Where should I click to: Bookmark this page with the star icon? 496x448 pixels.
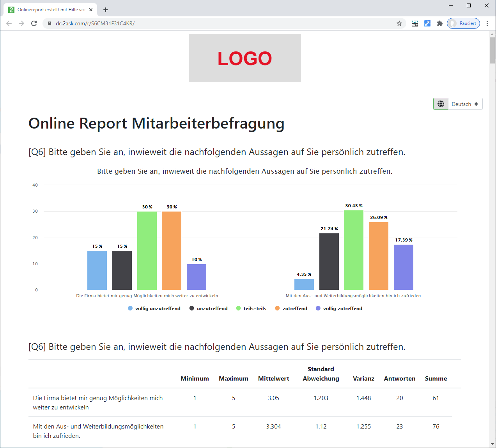399,23
